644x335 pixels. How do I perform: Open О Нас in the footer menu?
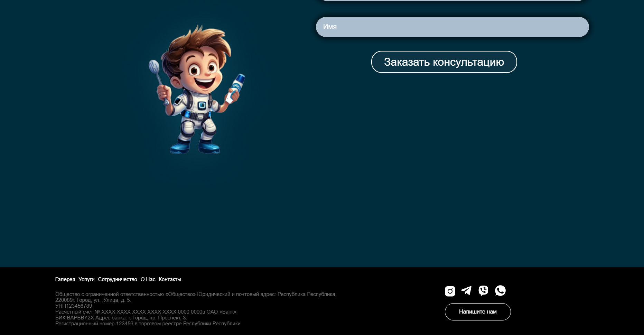148,279
